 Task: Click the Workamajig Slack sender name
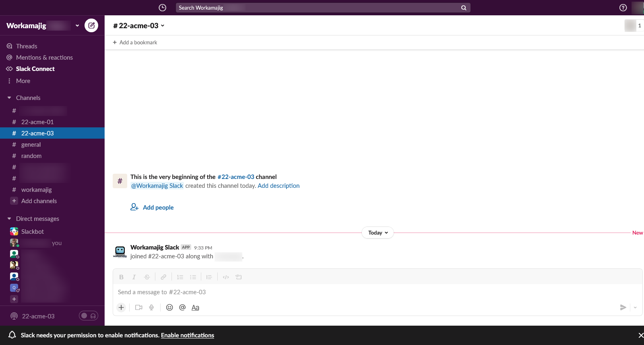click(x=155, y=247)
